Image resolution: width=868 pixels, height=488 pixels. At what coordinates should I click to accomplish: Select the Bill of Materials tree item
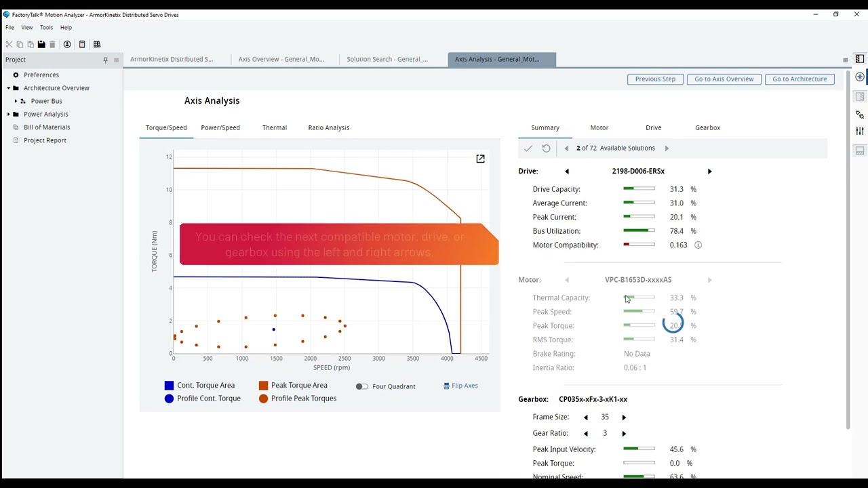(47, 127)
